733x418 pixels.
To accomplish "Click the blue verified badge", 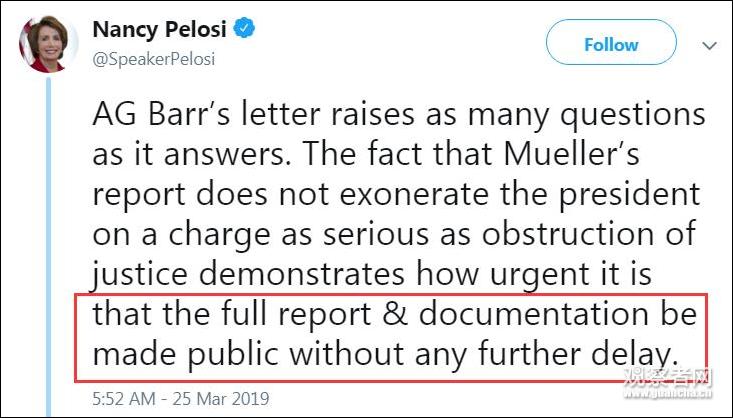I will [x=244, y=31].
